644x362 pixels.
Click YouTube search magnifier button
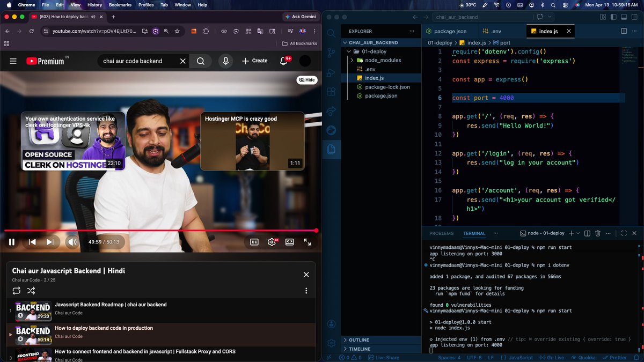tap(201, 61)
